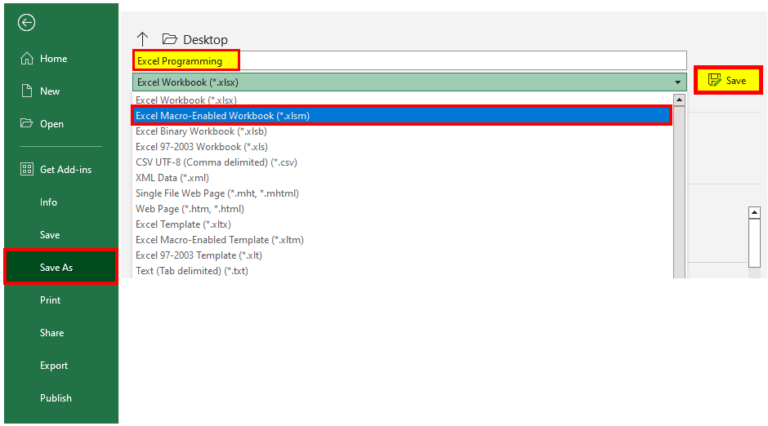Click the Info item in sidebar
The image size is (768, 426).
(x=48, y=202)
